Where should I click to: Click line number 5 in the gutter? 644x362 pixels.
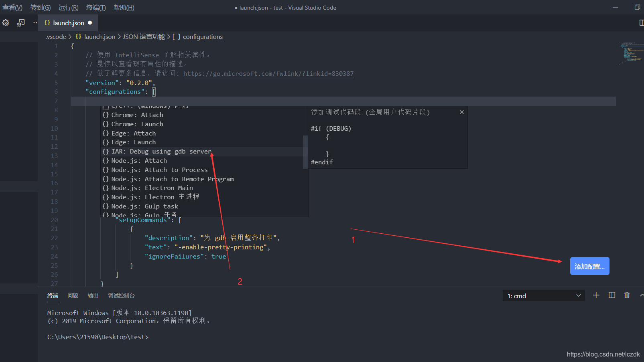[x=56, y=83]
